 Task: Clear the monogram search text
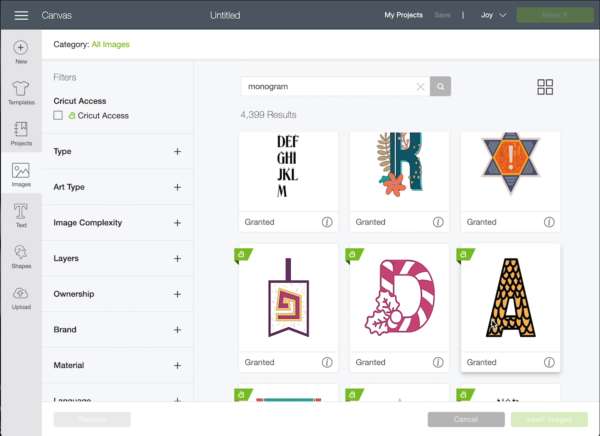(420, 87)
